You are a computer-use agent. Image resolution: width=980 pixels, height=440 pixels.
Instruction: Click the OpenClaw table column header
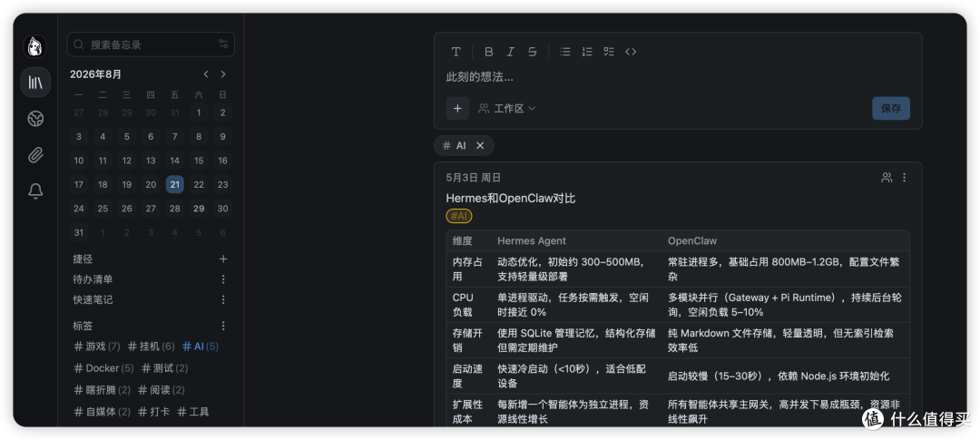tap(691, 240)
